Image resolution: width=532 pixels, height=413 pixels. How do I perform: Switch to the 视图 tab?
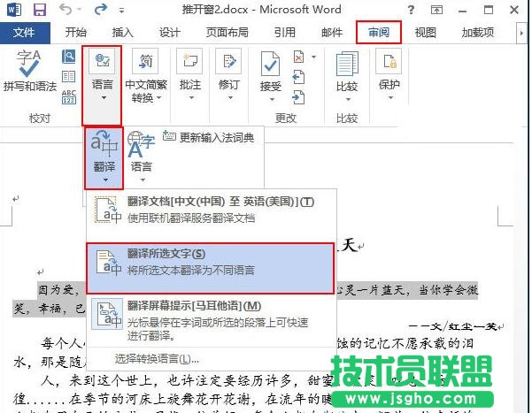(x=425, y=33)
